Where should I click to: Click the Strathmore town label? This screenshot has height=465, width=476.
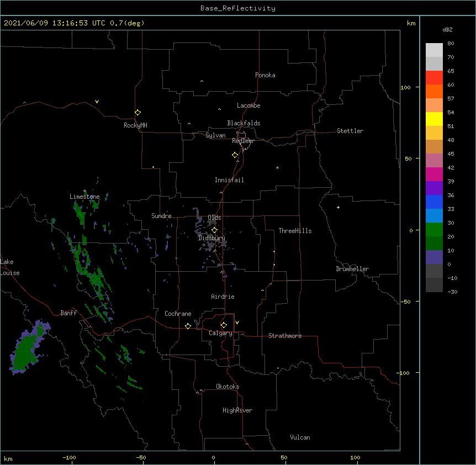point(285,336)
